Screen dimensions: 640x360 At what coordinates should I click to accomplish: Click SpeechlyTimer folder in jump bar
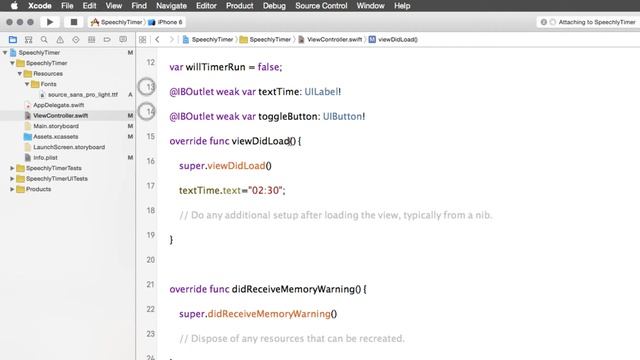click(265, 40)
